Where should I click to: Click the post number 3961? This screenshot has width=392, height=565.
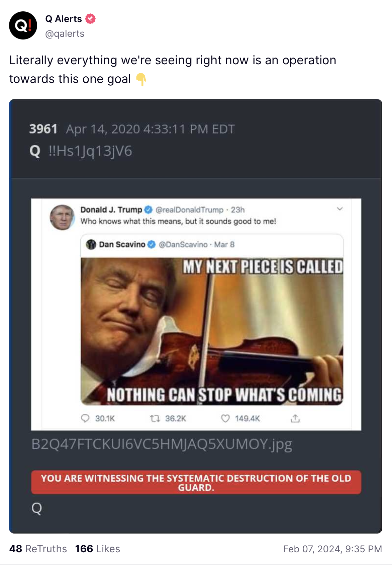click(x=43, y=129)
